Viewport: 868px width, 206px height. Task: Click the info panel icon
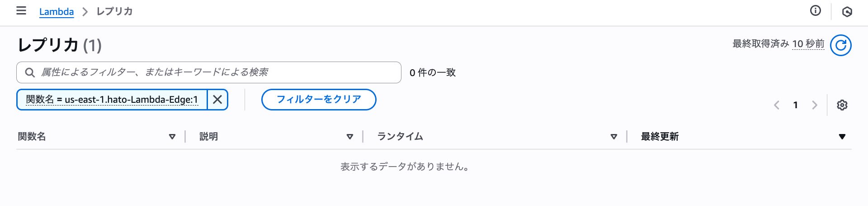point(816,11)
